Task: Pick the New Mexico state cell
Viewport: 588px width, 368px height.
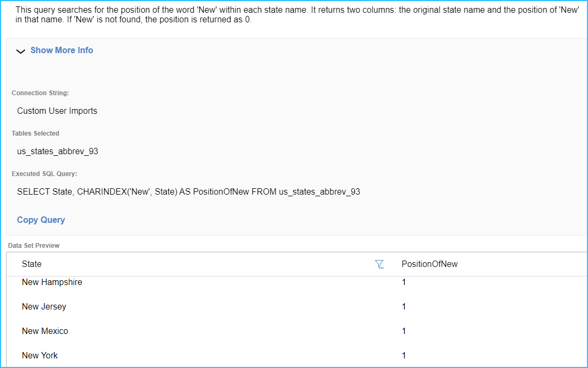Action: tap(45, 331)
